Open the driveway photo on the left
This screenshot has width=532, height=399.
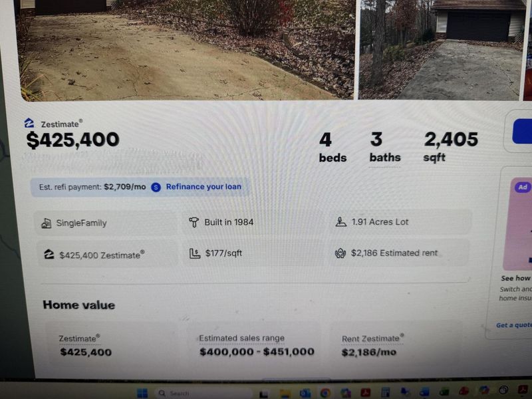coord(188,50)
